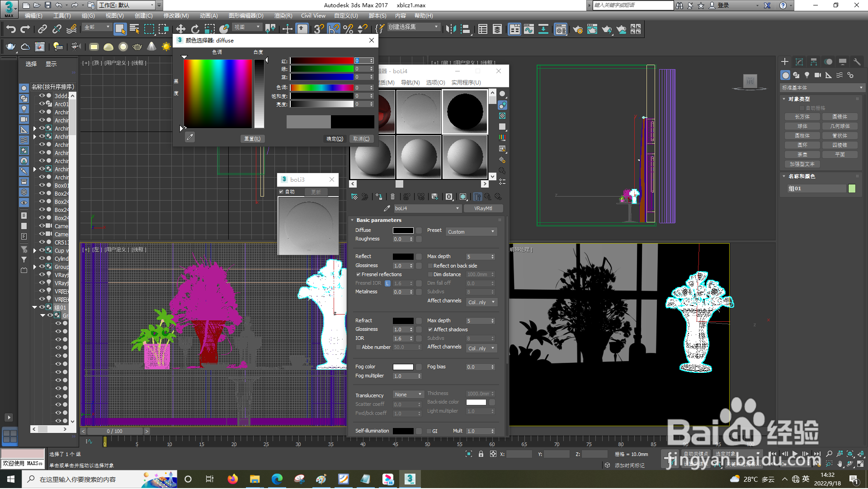Click the Redo arrow icon

tap(25, 29)
